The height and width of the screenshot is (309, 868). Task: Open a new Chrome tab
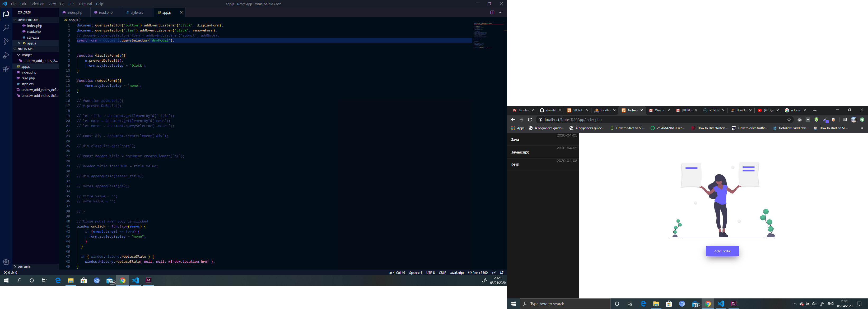pos(815,110)
